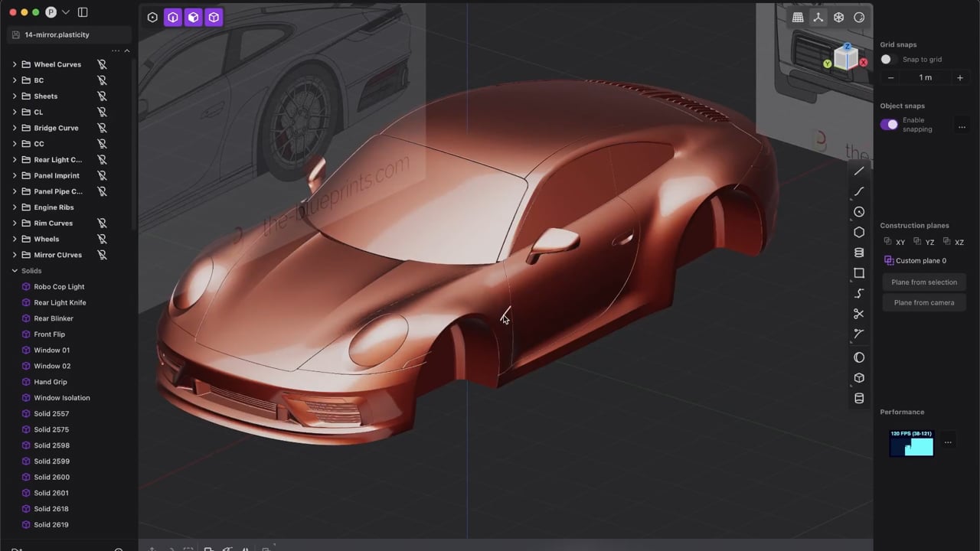
Task: Collapse the Solids section
Action: pos(14,270)
